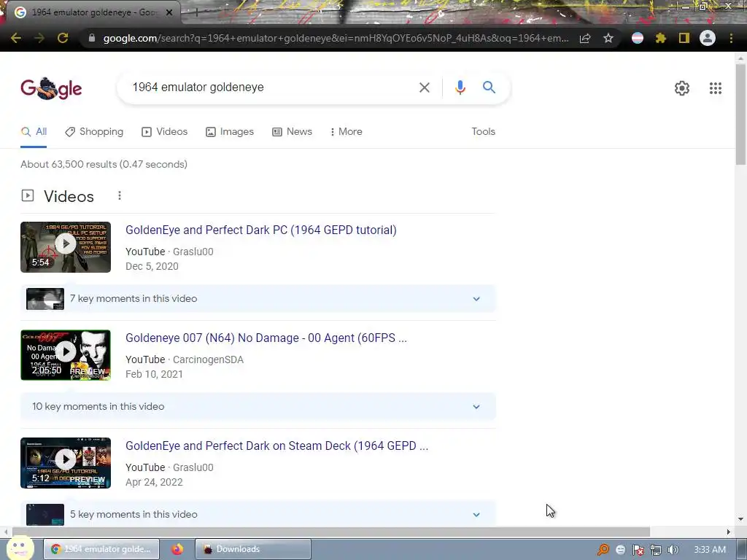Screen dimensions: 747x560
Task: Open the network tray icon
Action: 656,550
